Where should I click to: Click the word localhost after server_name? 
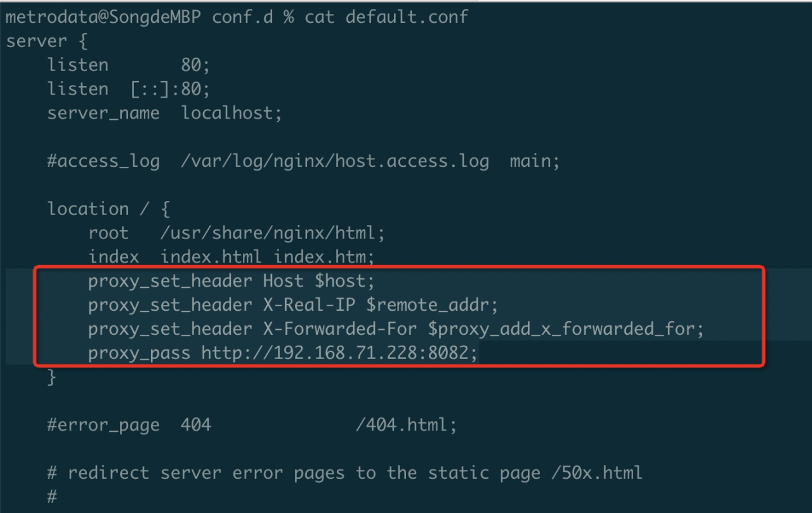coord(228,114)
